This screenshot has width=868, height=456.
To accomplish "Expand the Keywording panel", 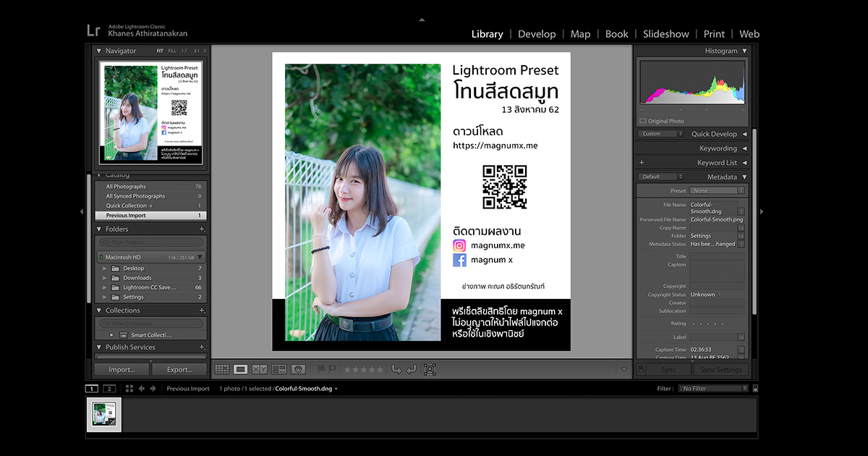I will point(745,148).
